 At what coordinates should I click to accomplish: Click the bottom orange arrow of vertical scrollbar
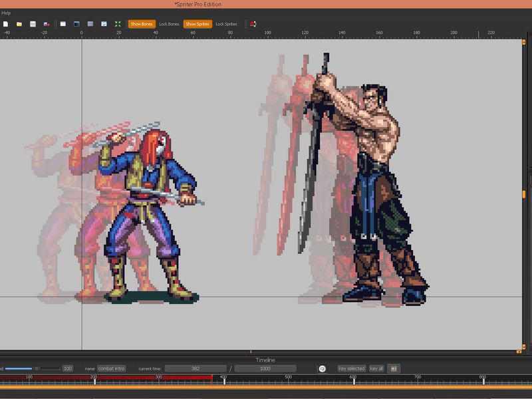pos(524,346)
